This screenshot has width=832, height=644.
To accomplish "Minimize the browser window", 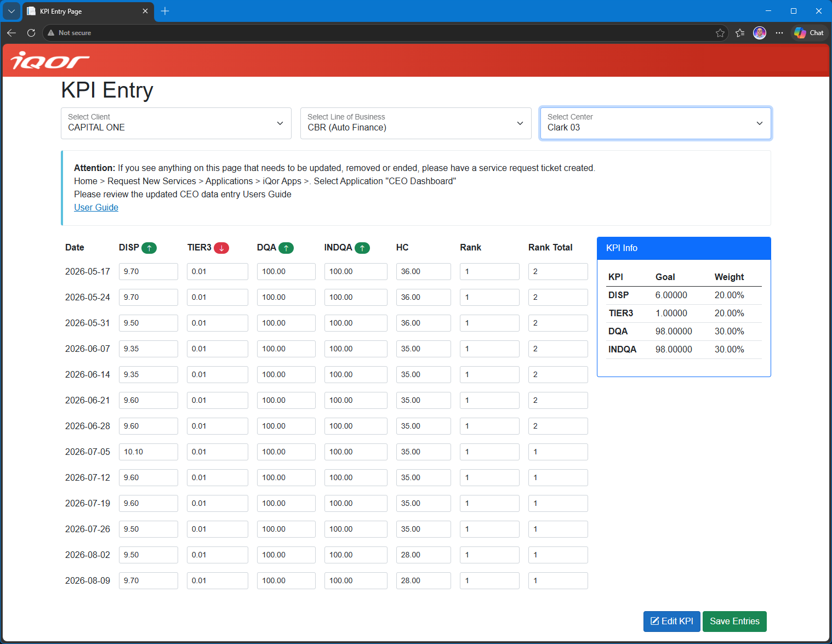I will (x=768, y=11).
